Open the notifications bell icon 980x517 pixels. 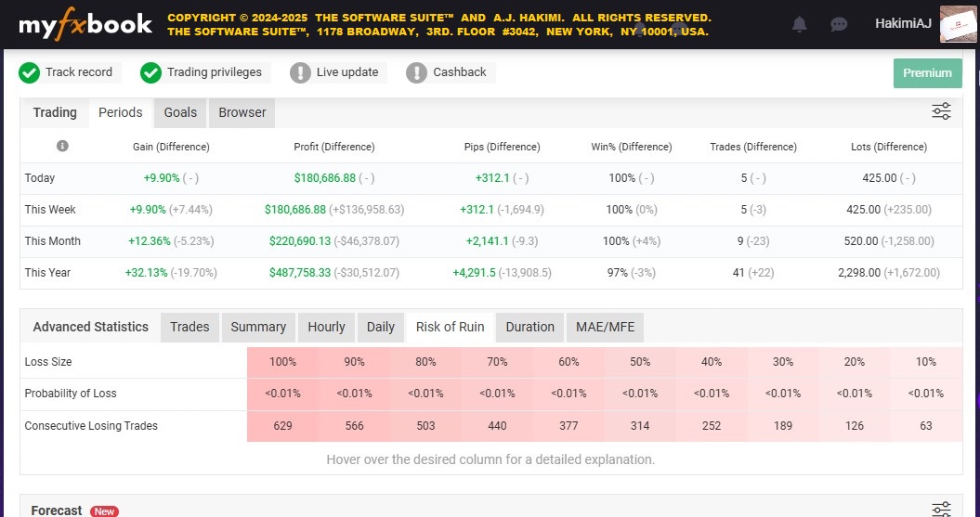pyautogui.click(x=799, y=24)
